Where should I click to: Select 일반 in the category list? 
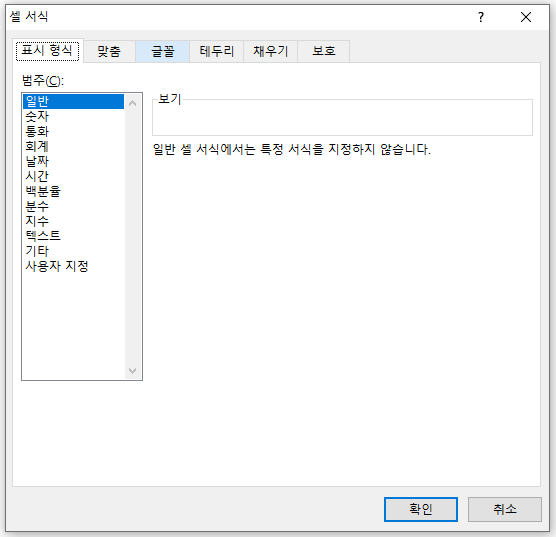(73, 101)
